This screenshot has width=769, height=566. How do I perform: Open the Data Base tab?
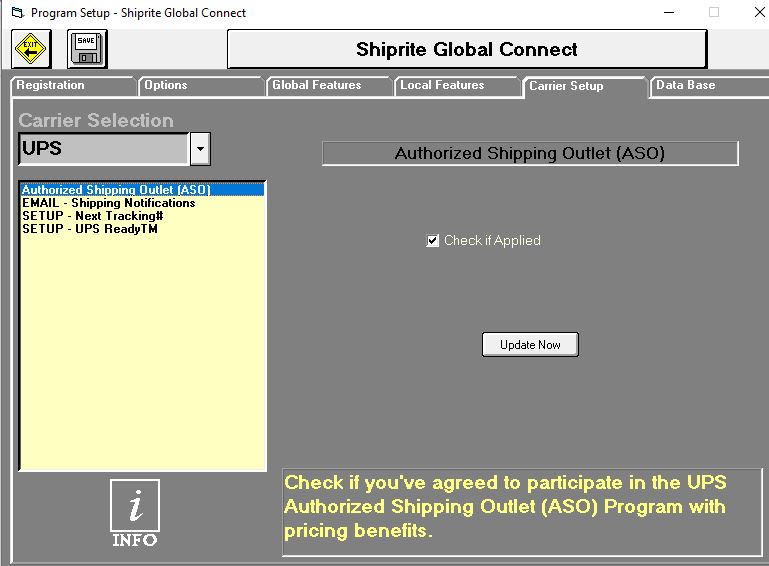[x=710, y=85]
